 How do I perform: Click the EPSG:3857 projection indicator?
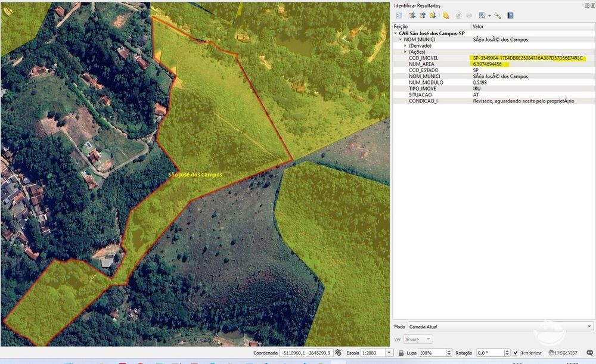566,353
